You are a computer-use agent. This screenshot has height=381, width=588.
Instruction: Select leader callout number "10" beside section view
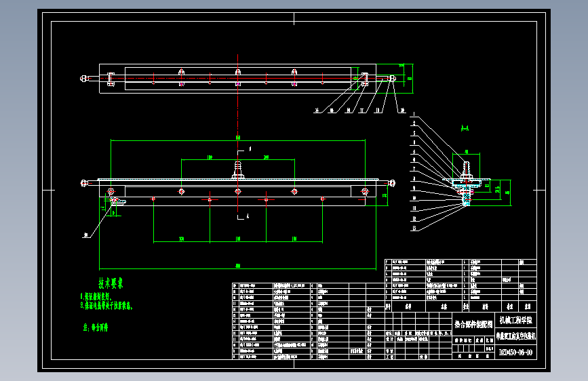click(414, 199)
